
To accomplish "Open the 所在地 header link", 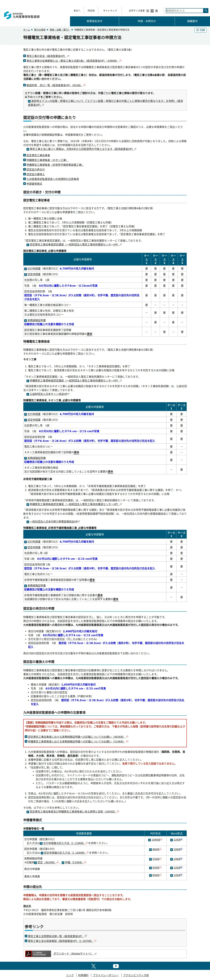I will 91,11.
